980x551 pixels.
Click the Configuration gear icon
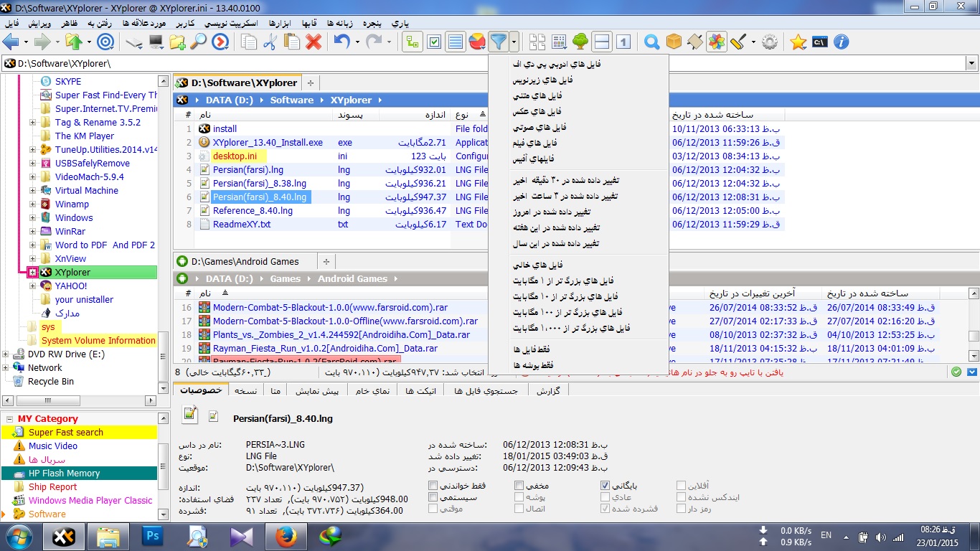click(x=770, y=42)
